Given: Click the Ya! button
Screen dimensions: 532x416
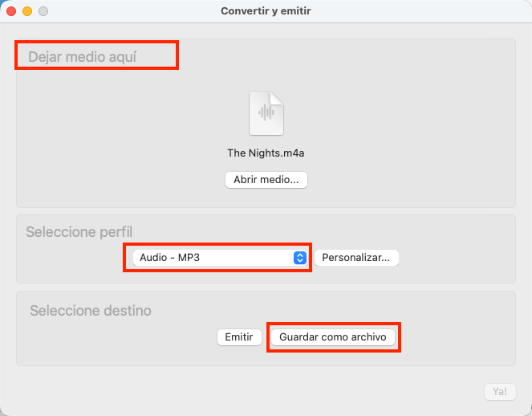Looking at the screenshot, I should pos(499,391).
